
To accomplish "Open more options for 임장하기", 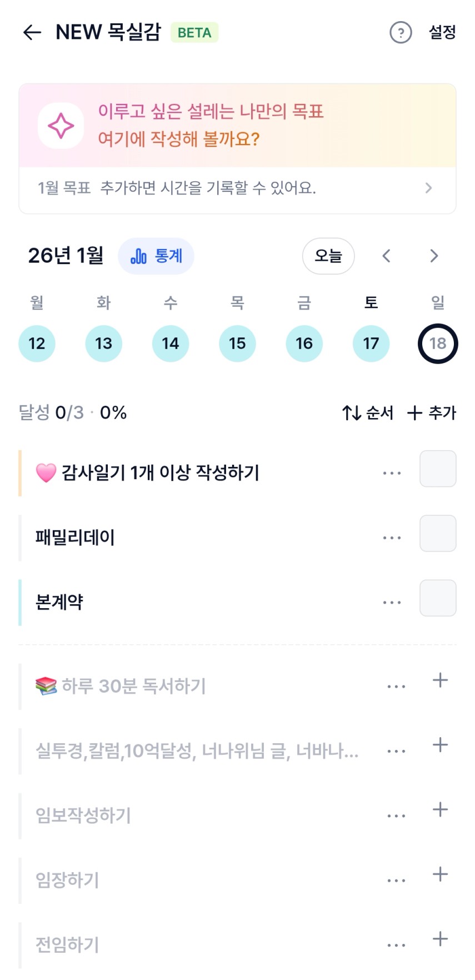I will pyautogui.click(x=396, y=880).
